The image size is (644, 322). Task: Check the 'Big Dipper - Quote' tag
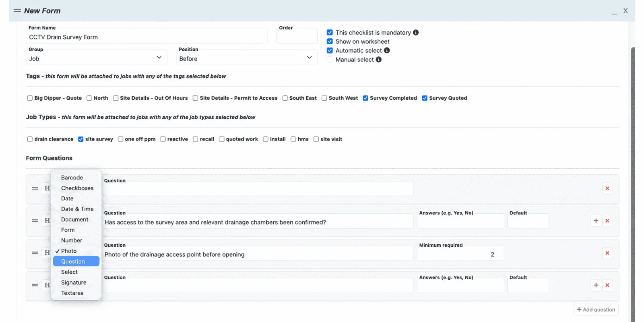[30, 98]
